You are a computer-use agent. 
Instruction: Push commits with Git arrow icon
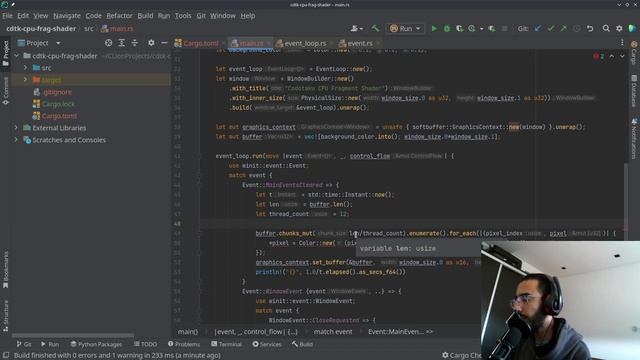[564, 29]
